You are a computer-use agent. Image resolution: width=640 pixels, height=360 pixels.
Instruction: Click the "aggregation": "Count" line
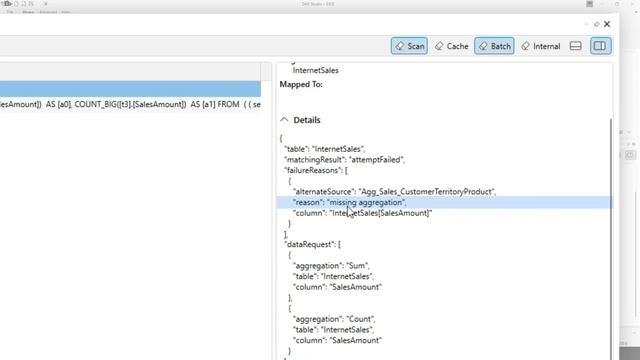pyautogui.click(x=334, y=319)
